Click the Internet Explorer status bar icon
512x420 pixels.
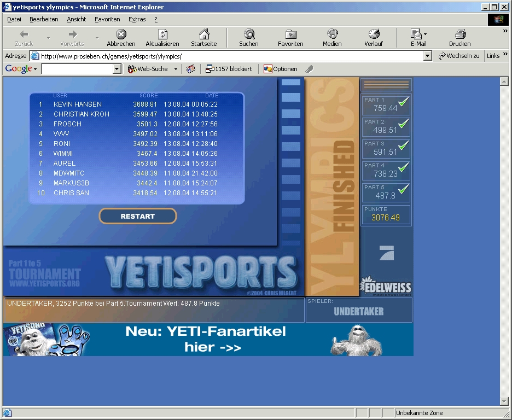pos(7,413)
